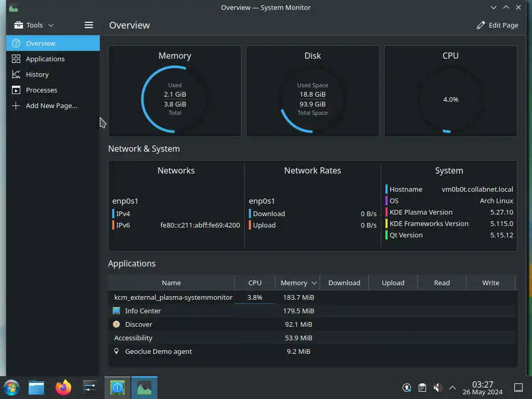
Task: Click the System Monitor taskbar entry
Action: coord(144,388)
